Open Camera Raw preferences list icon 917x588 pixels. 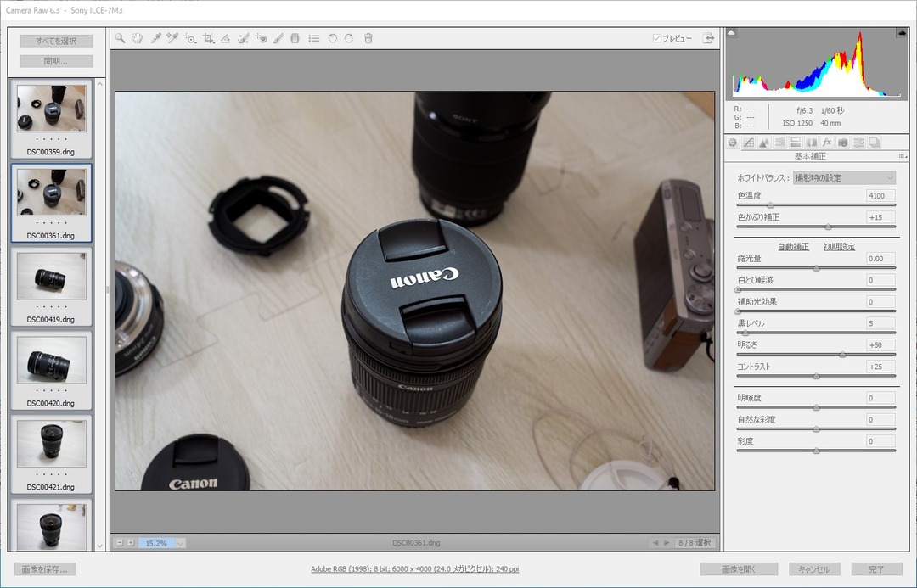click(x=314, y=38)
